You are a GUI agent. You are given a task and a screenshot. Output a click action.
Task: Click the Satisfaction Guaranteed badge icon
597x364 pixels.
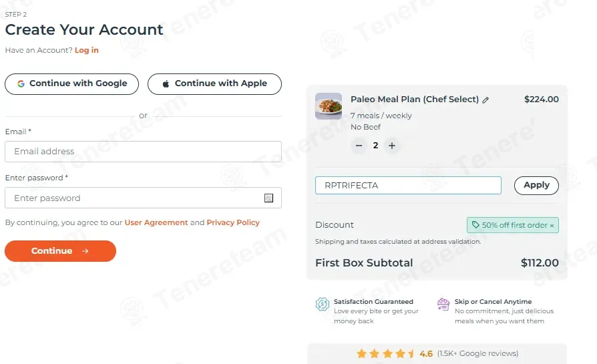pyautogui.click(x=322, y=304)
